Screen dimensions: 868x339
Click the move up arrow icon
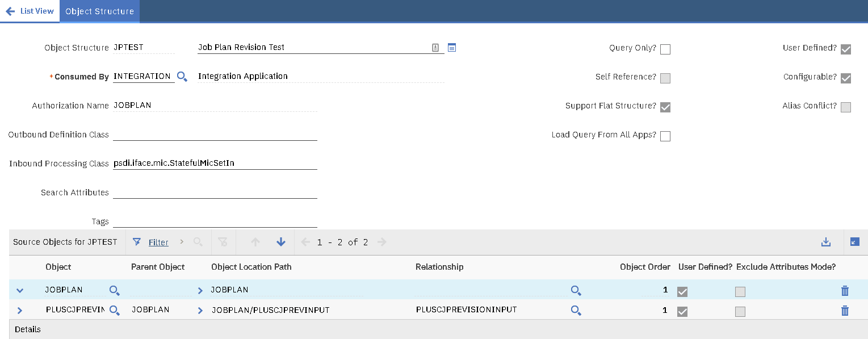(255, 242)
